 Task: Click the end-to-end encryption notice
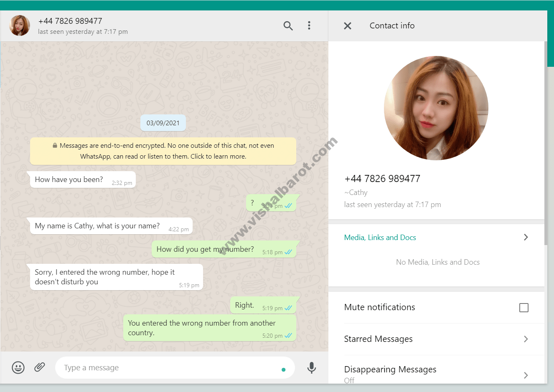tap(163, 151)
